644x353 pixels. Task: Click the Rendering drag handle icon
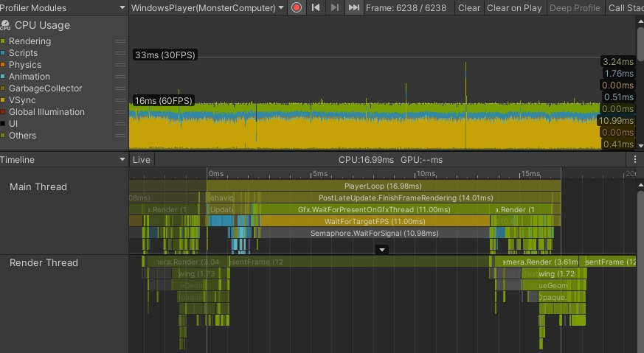pos(120,41)
